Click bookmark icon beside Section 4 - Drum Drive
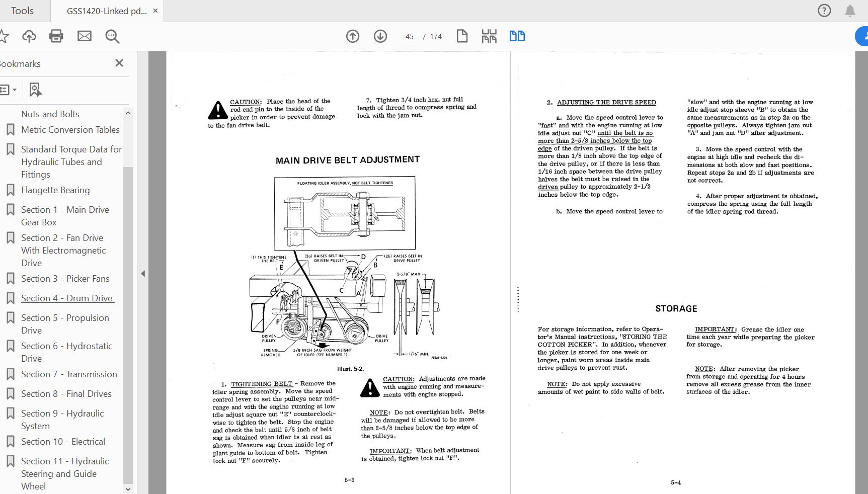The width and height of the screenshot is (868, 494). [x=10, y=298]
